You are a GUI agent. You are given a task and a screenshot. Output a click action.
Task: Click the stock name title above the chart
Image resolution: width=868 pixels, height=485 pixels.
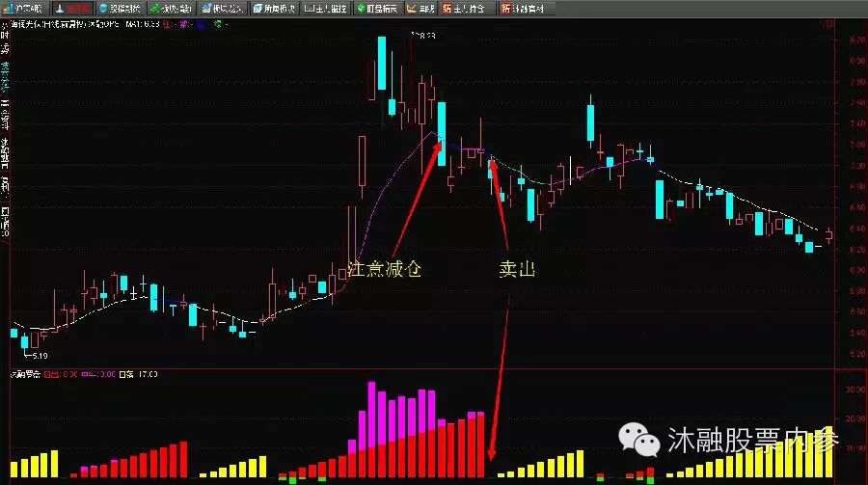(66, 24)
